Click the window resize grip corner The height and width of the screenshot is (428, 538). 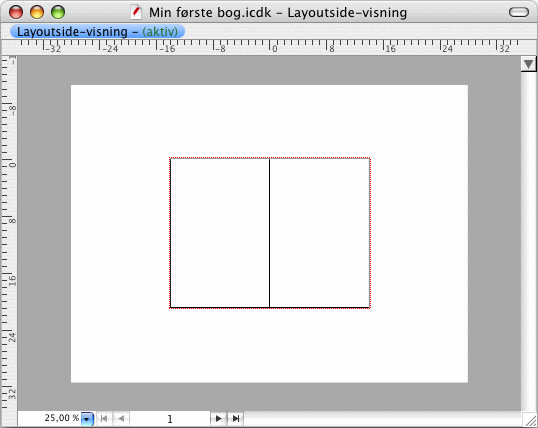529,419
